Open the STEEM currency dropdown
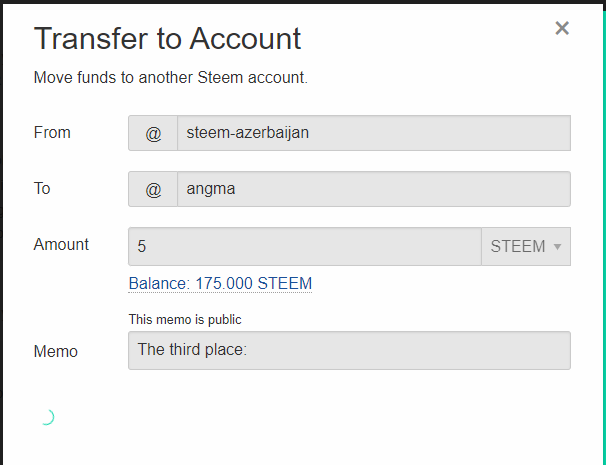The height and width of the screenshot is (465, 606). pos(526,247)
